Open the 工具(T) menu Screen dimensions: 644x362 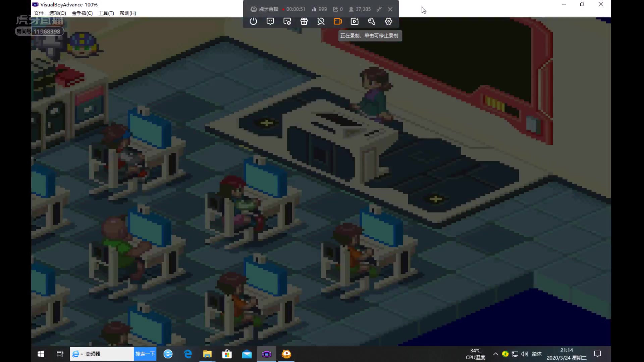[x=106, y=13]
